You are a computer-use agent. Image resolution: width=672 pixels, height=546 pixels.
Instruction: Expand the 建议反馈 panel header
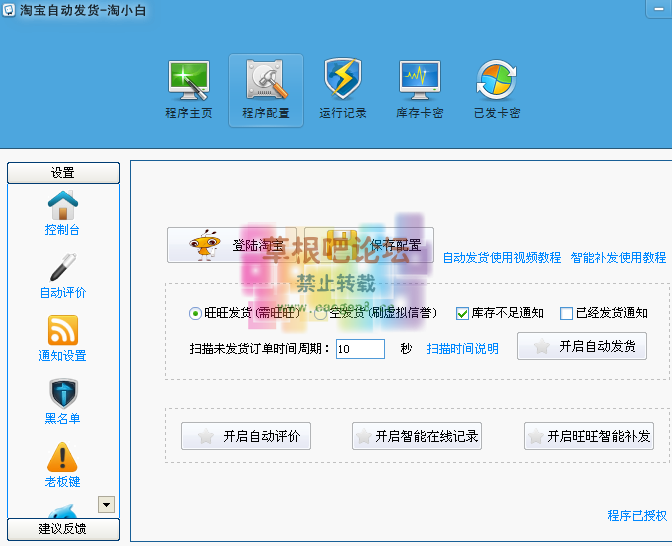63,528
